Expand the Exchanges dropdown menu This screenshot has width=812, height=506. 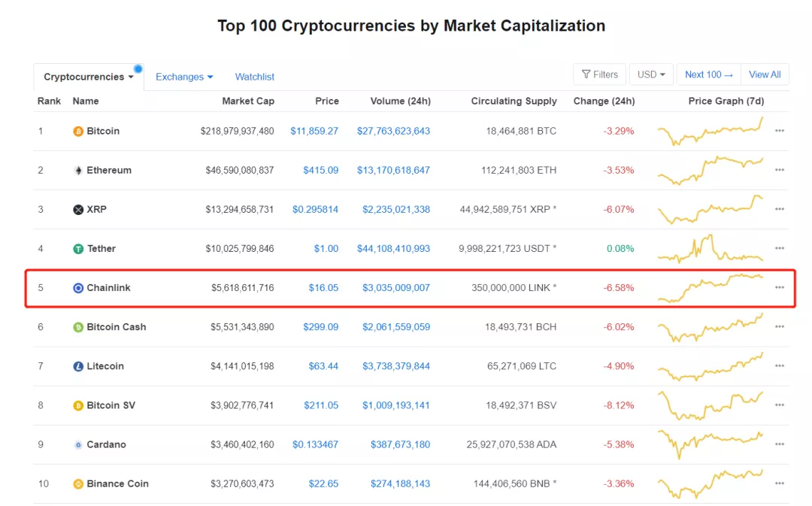point(184,77)
